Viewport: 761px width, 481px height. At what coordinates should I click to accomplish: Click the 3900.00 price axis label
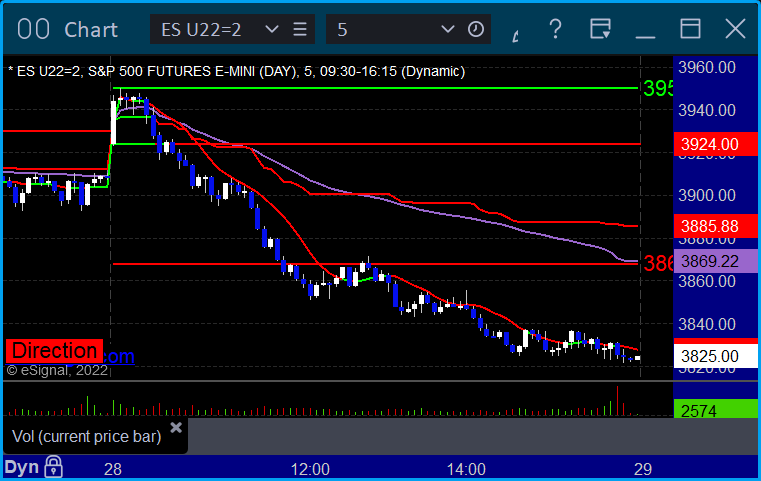click(x=707, y=196)
